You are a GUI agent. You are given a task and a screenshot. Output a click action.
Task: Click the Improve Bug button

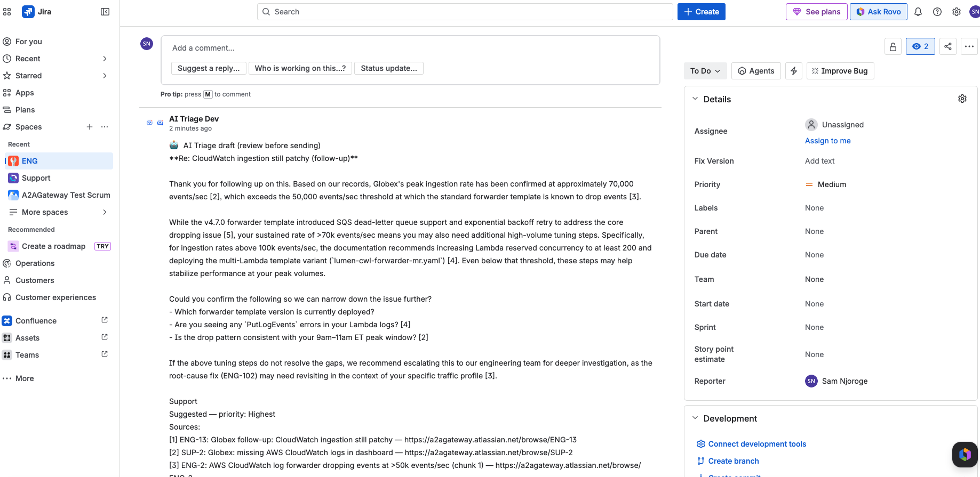tap(840, 71)
